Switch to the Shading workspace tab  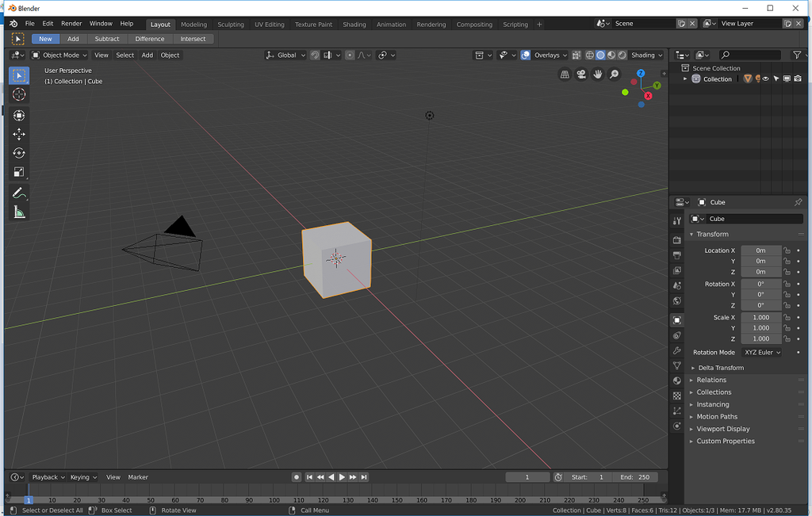(x=354, y=25)
